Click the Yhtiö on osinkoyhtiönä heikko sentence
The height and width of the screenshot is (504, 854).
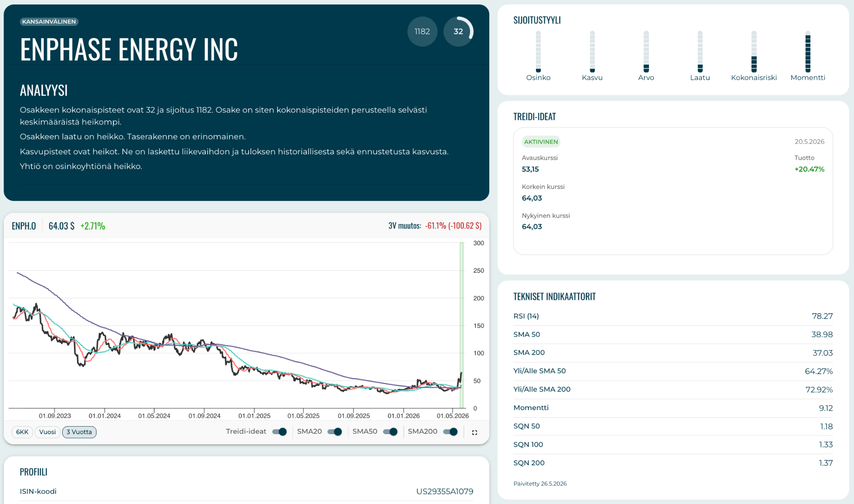pos(81,166)
